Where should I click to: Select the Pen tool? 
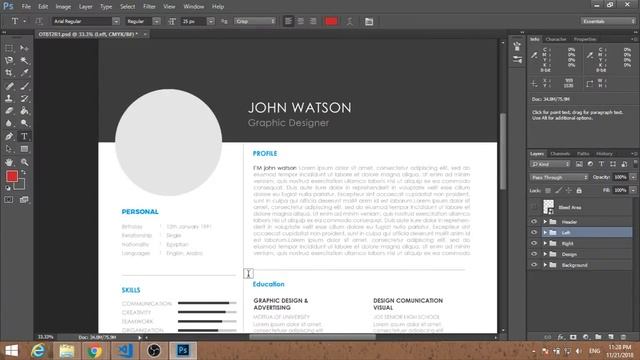click(9, 136)
